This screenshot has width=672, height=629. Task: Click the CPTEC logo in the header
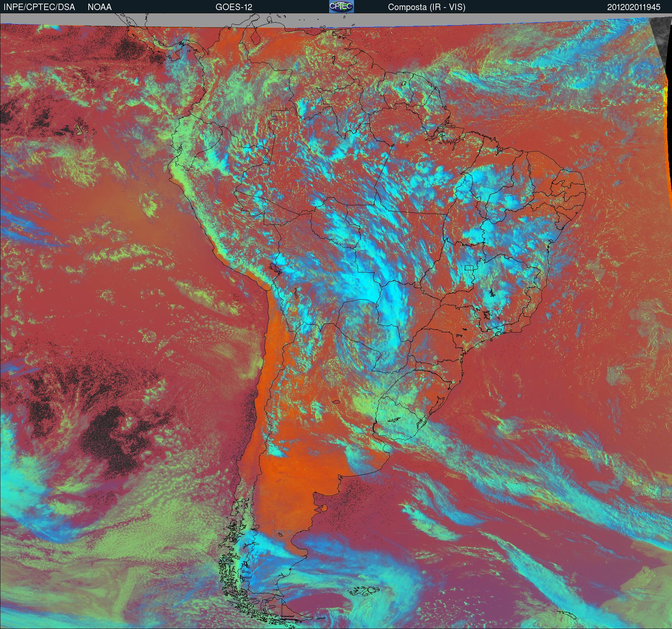(341, 6)
